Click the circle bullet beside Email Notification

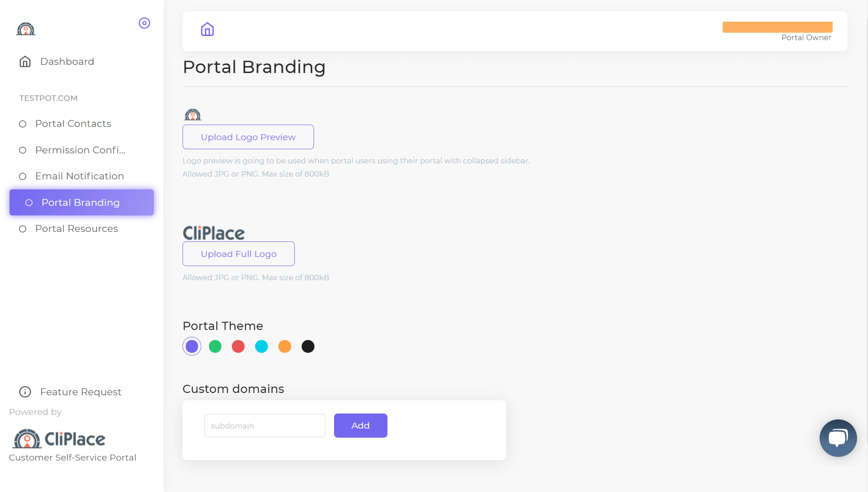pos(23,176)
